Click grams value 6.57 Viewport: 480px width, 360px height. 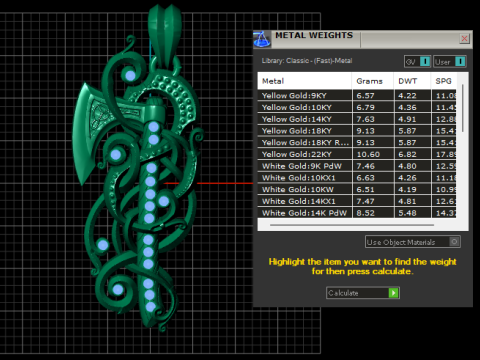[x=365, y=96]
